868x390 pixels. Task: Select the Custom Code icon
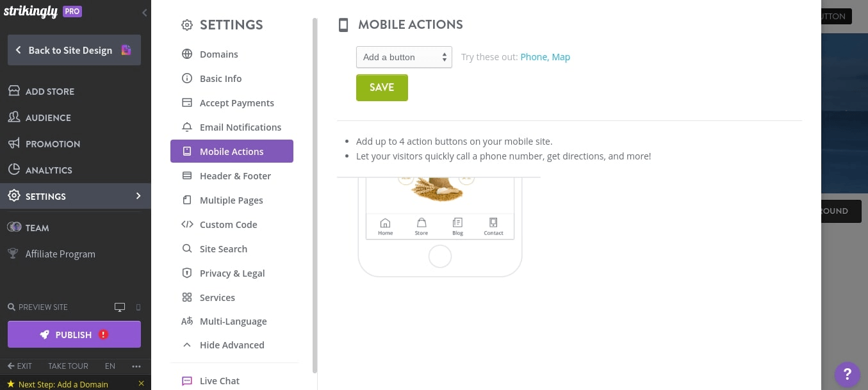(187, 224)
